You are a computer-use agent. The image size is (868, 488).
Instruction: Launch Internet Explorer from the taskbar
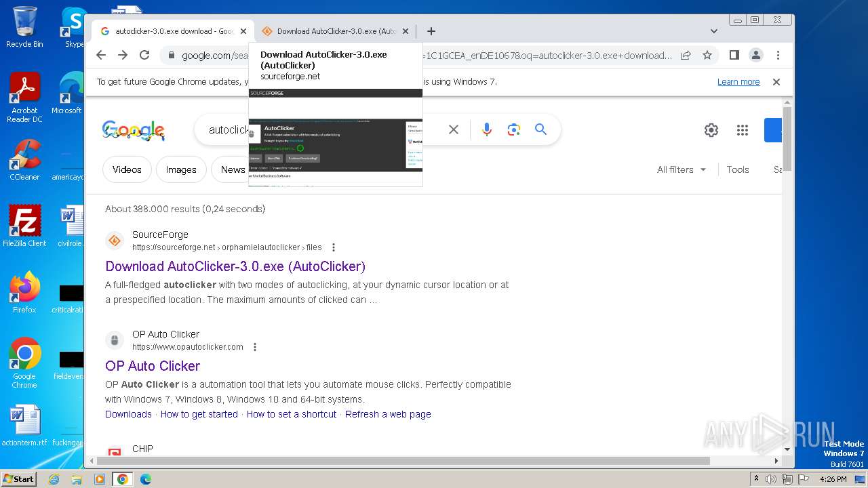[54, 479]
